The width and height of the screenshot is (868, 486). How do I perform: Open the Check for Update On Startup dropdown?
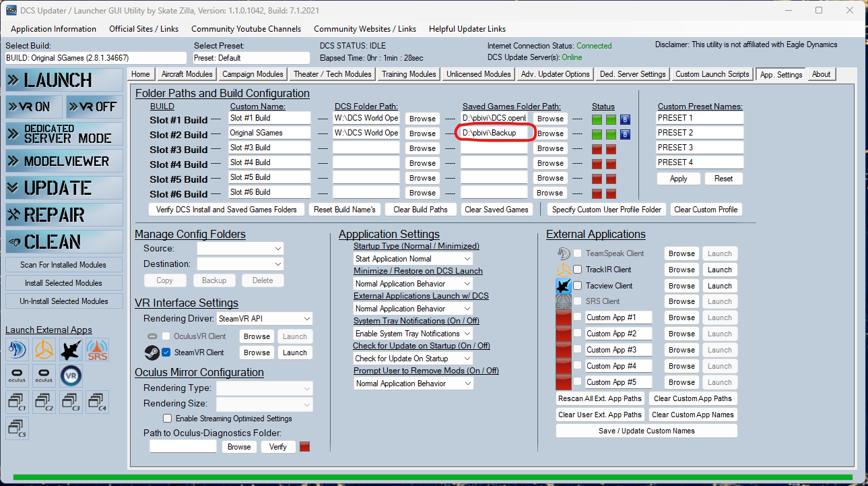click(413, 359)
